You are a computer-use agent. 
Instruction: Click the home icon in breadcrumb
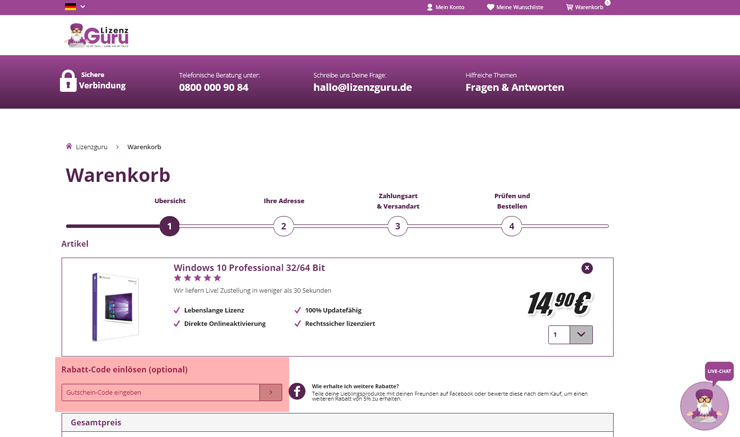tap(69, 146)
